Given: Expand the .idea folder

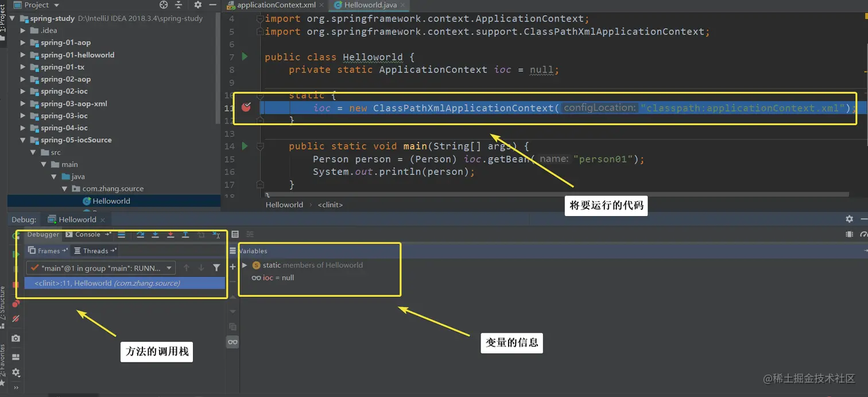Looking at the screenshot, I should [x=23, y=30].
